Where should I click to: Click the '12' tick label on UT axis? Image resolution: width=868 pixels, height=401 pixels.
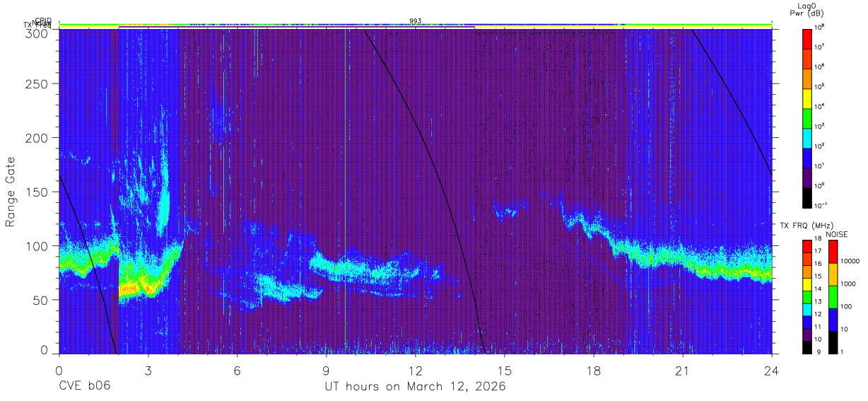point(416,371)
